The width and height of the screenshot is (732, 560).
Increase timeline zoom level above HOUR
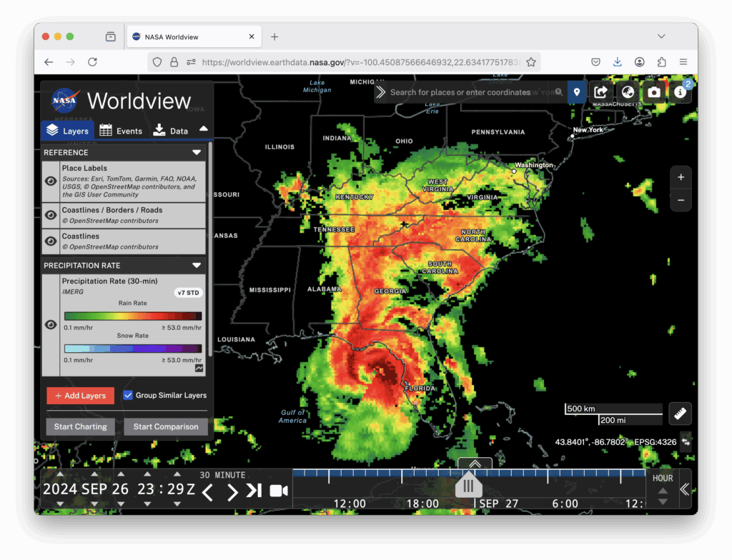pyautogui.click(x=663, y=491)
